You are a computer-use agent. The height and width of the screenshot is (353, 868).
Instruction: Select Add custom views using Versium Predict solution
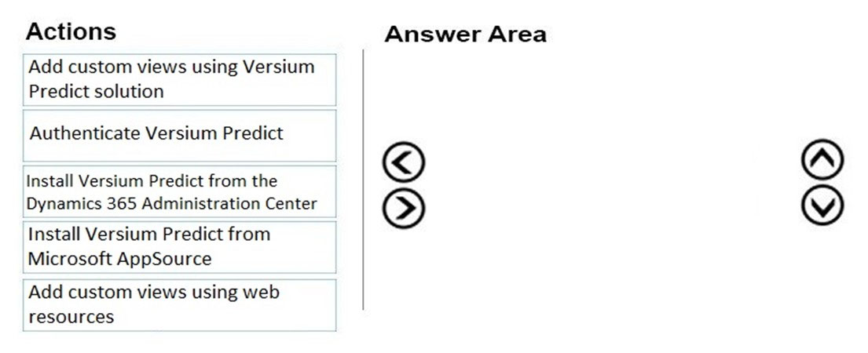tap(179, 79)
